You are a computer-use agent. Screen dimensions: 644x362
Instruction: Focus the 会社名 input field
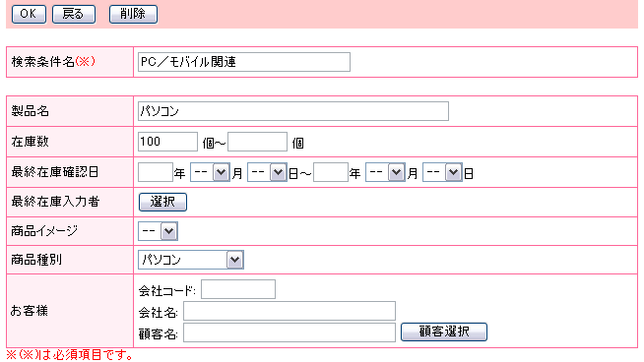(x=290, y=311)
